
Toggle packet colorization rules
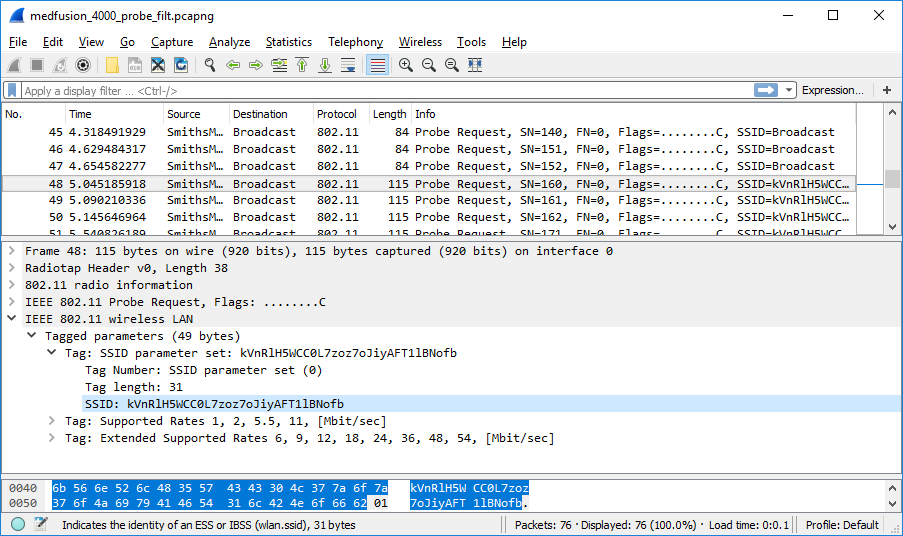[377, 65]
